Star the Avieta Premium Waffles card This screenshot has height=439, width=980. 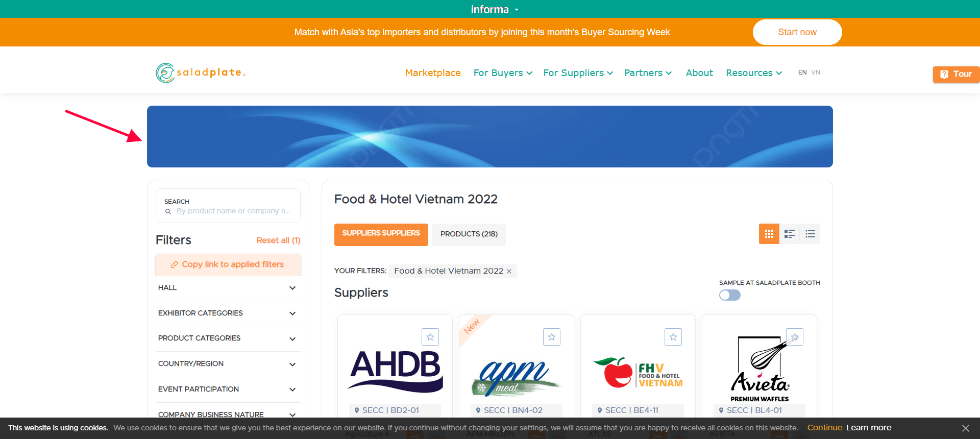coord(795,337)
